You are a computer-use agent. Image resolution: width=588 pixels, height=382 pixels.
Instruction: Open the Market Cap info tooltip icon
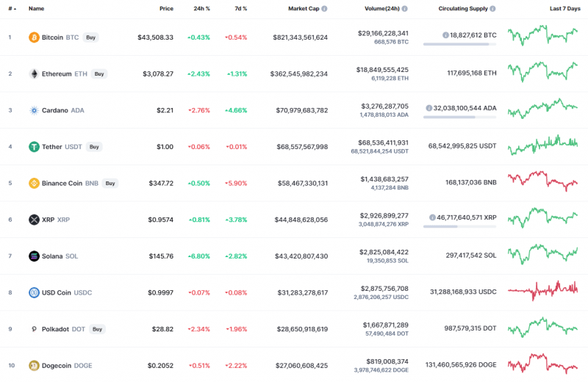tap(324, 9)
